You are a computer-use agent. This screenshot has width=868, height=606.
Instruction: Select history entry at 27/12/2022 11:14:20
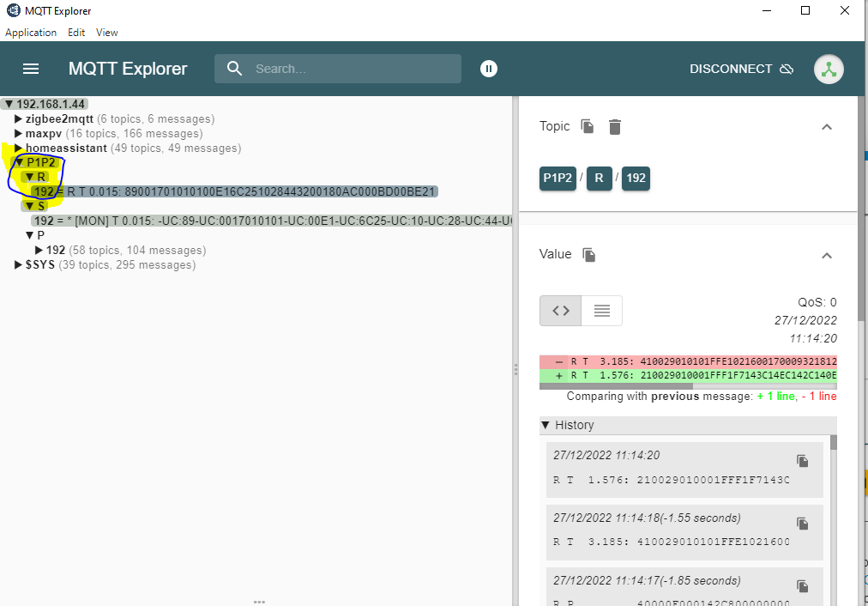pos(684,470)
